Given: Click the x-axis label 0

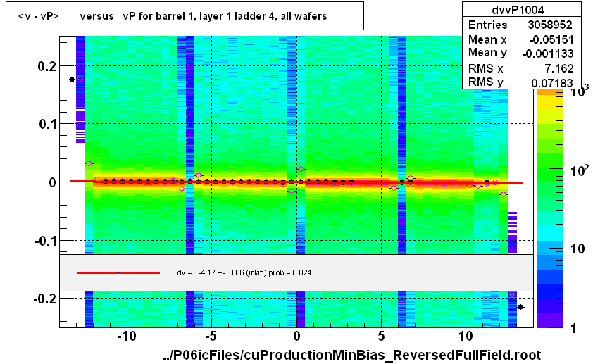Looking at the screenshot, I should tap(296, 336).
